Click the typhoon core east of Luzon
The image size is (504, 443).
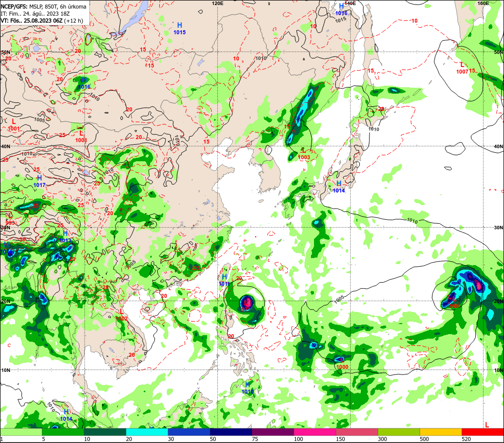[x=247, y=302]
